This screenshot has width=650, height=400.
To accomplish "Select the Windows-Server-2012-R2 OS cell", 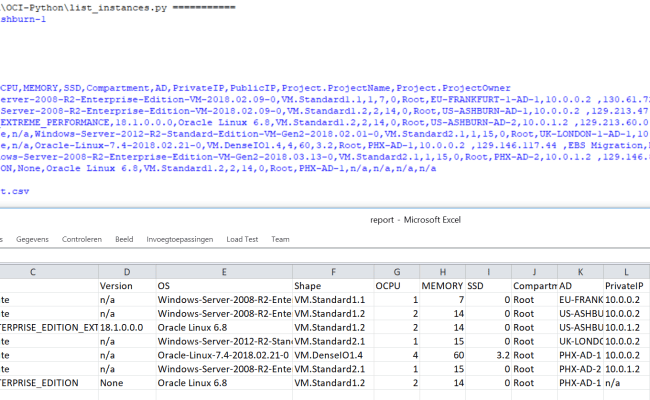I will (224, 342).
